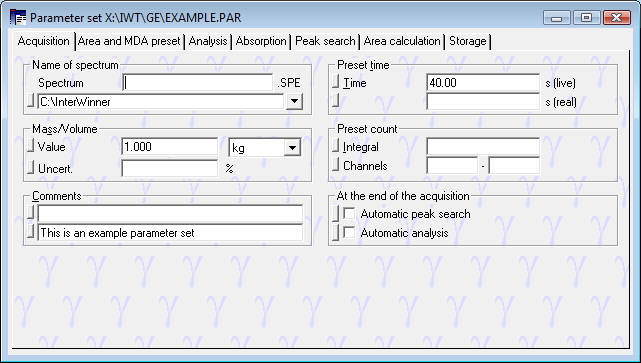Screen dimensions: 641x363
Task: Click the parameter set window title icon
Action: tap(18, 18)
